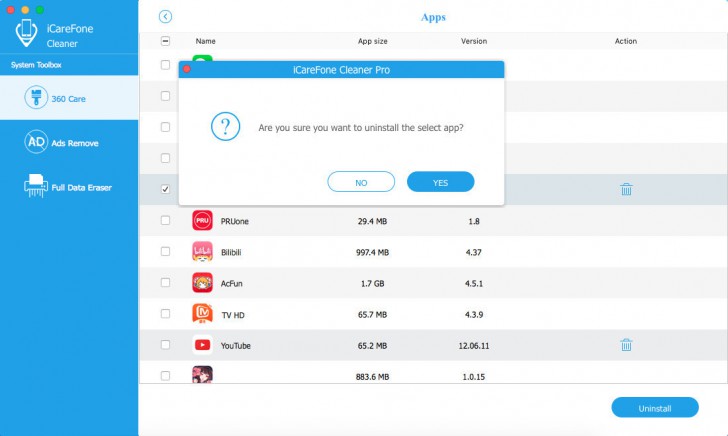This screenshot has height=436, width=728.
Task: Select 360 Care in the sidebar
Action: click(69, 98)
